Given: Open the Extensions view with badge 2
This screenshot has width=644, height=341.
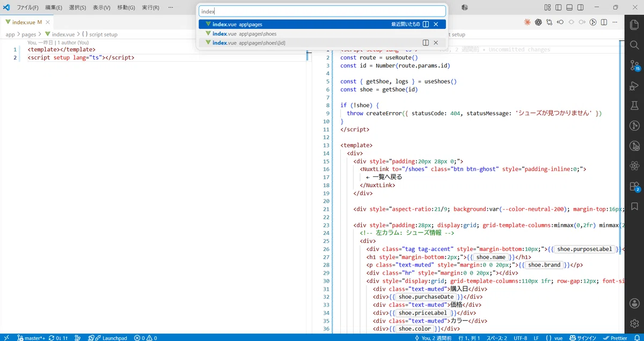Looking at the screenshot, I should [x=634, y=187].
